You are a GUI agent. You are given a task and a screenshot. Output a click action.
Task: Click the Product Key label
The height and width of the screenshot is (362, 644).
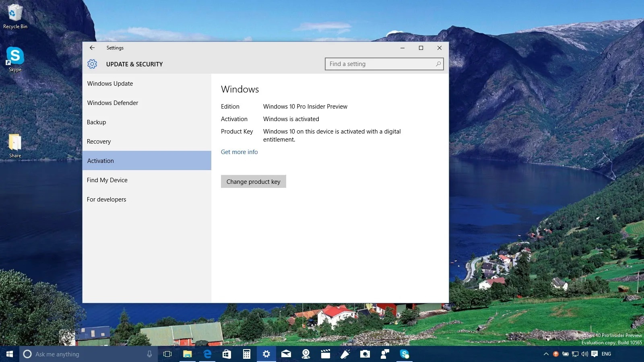click(237, 132)
